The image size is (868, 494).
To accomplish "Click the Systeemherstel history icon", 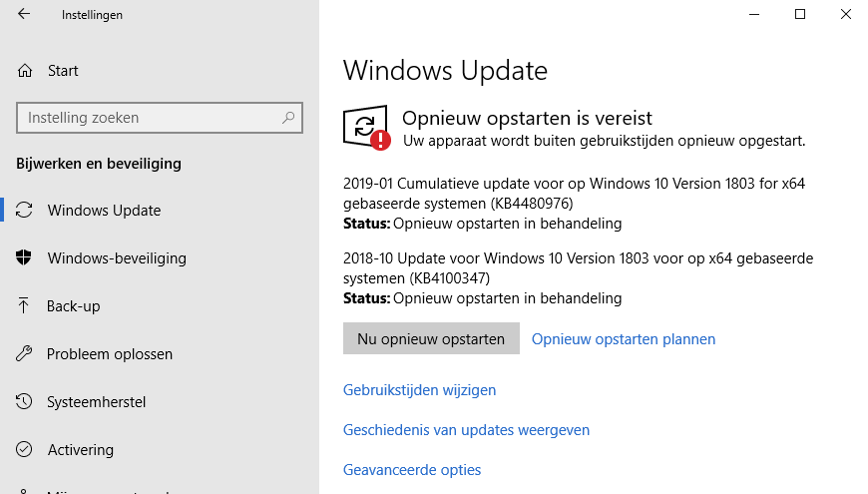I will (x=25, y=402).
